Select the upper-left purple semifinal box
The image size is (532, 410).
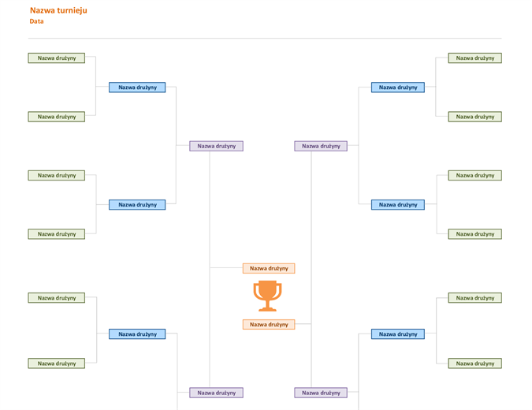(216, 146)
